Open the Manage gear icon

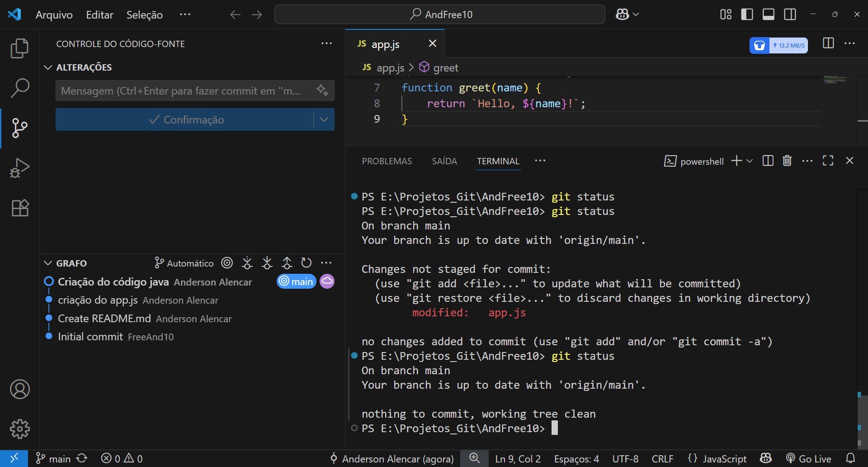[x=19, y=429]
